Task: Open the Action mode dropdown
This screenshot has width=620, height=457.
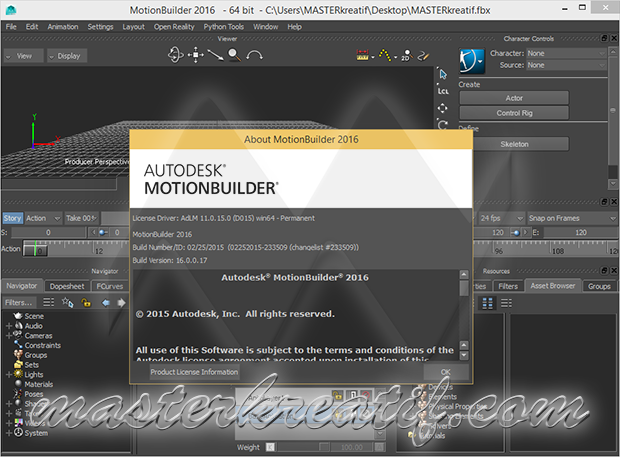Action: pyautogui.click(x=43, y=218)
